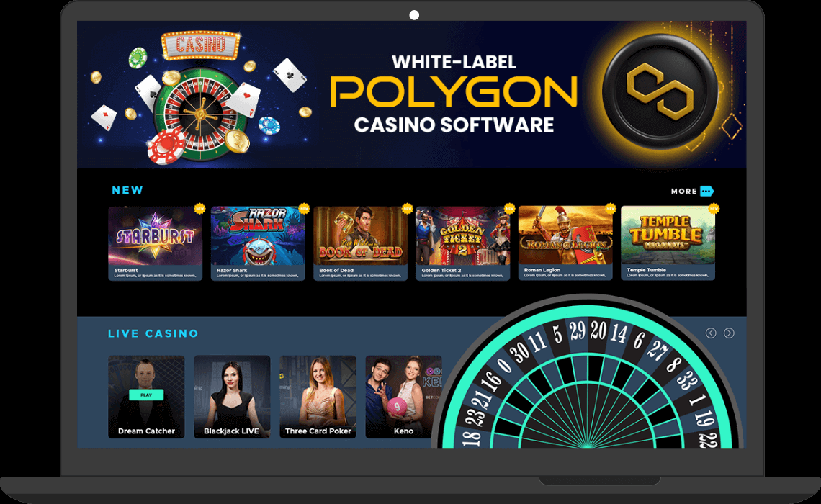Open the Blackjack LIVE table

232,397
